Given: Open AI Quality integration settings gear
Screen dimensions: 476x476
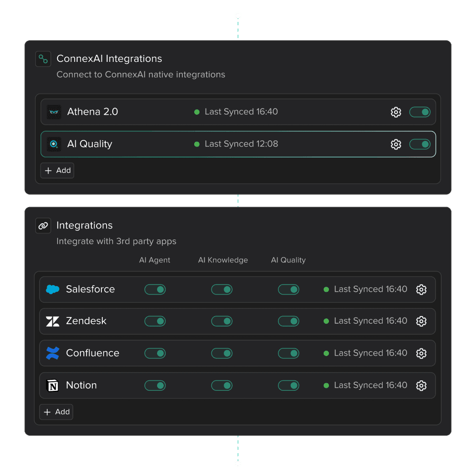Looking at the screenshot, I should [396, 144].
